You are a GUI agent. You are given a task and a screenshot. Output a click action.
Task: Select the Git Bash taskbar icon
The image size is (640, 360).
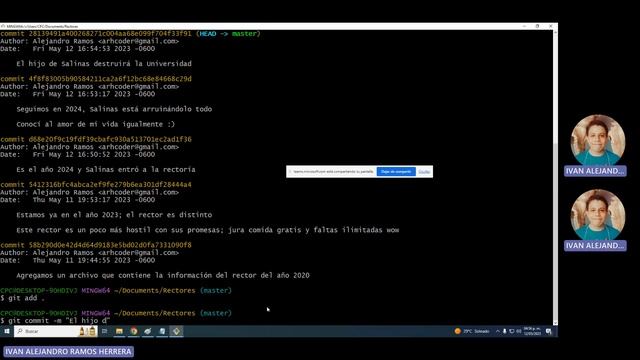176,331
